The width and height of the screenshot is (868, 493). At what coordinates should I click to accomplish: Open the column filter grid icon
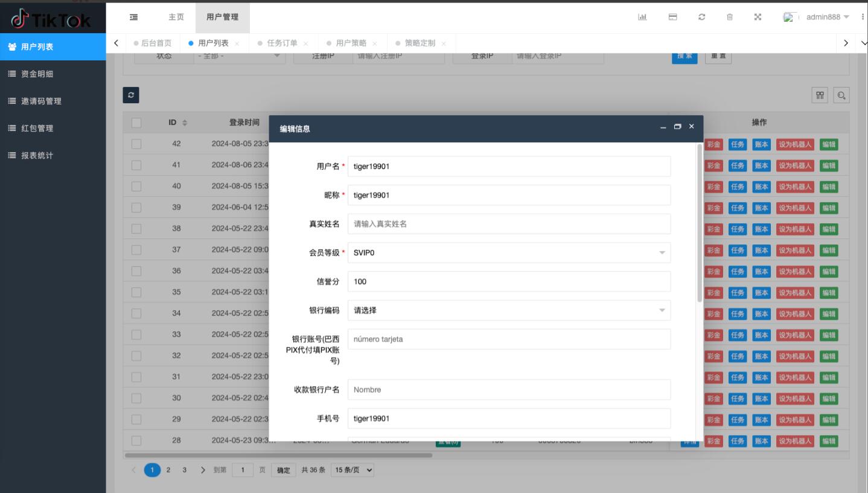click(820, 95)
